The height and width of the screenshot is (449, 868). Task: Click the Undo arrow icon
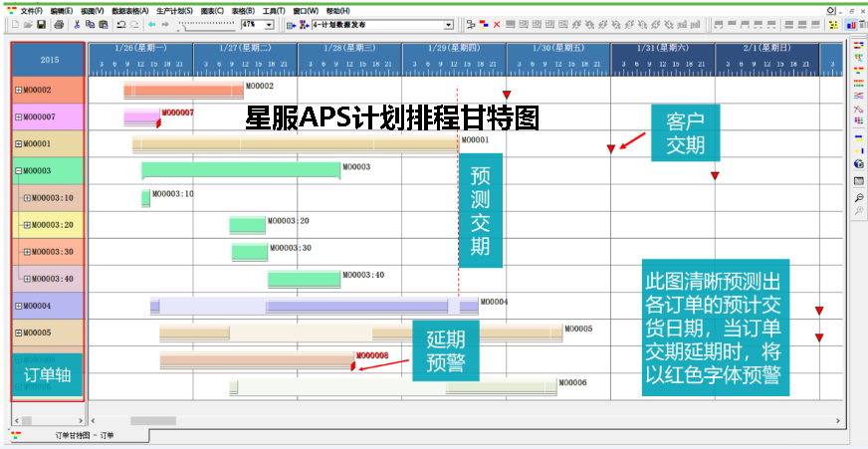tap(120, 24)
